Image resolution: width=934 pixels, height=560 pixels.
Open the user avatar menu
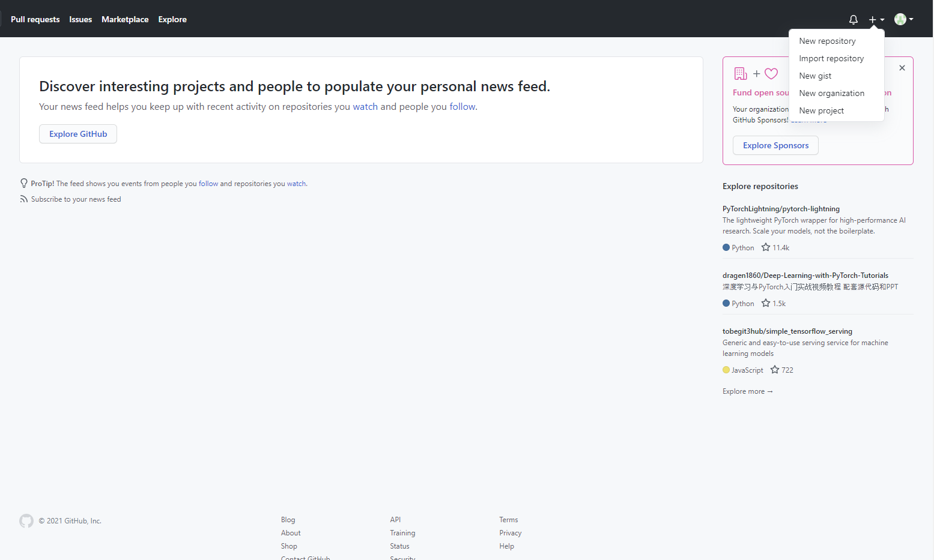tap(904, 19)
